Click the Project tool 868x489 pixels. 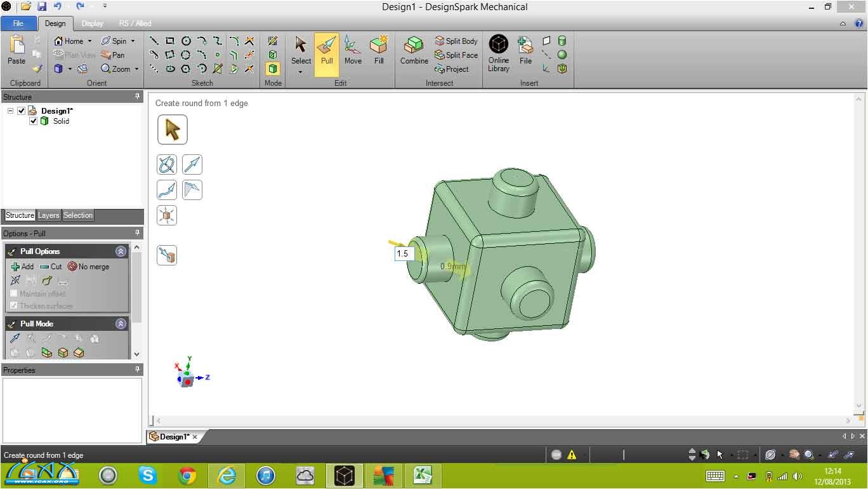[452, 69]
